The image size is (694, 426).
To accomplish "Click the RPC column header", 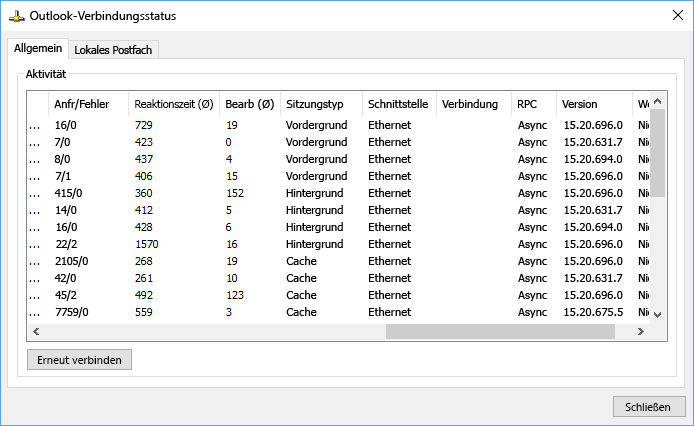I will pos(533,104).
